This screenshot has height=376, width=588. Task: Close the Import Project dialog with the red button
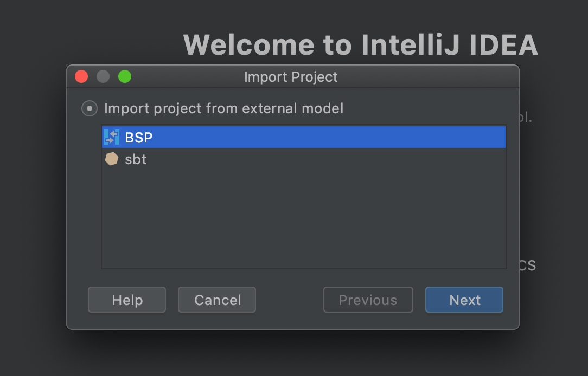[x=81, y=76]
